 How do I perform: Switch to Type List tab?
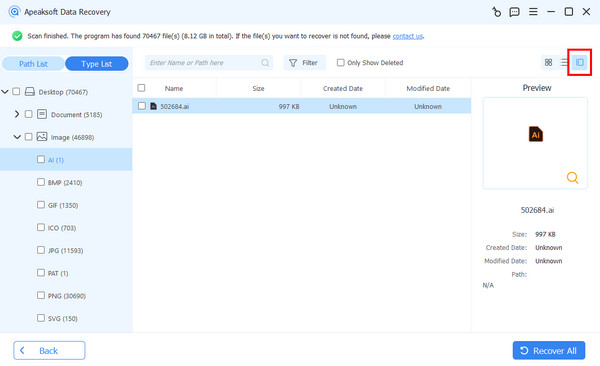pos(96,64)
